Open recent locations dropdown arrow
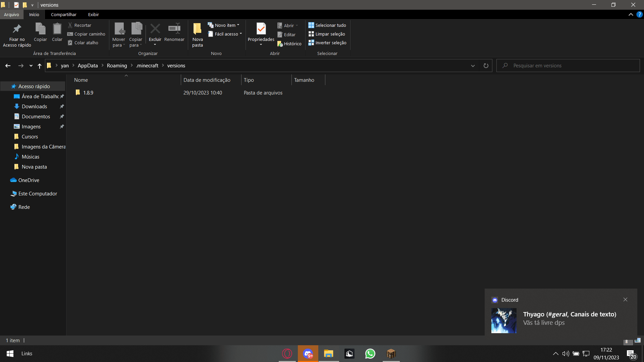 tap(31, 66)
